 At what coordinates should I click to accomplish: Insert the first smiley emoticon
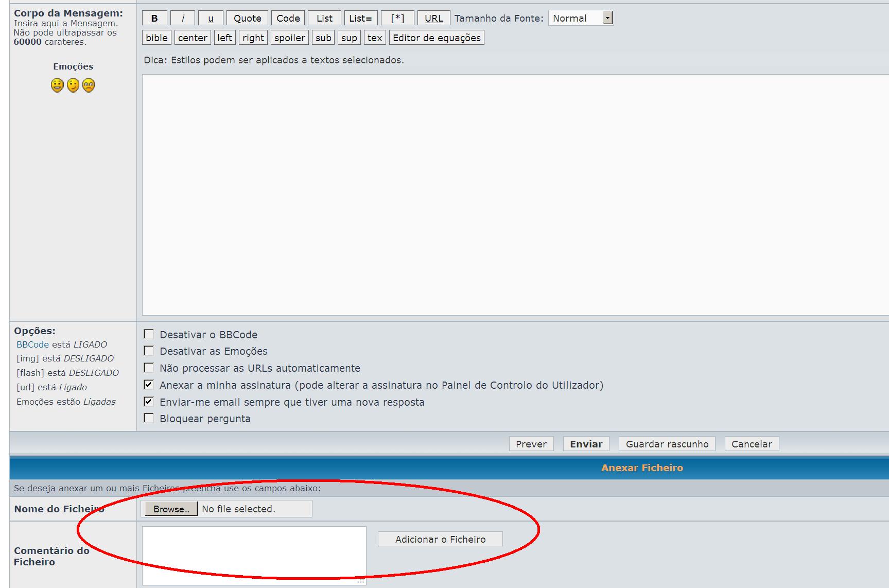click(x=57, y=85)
